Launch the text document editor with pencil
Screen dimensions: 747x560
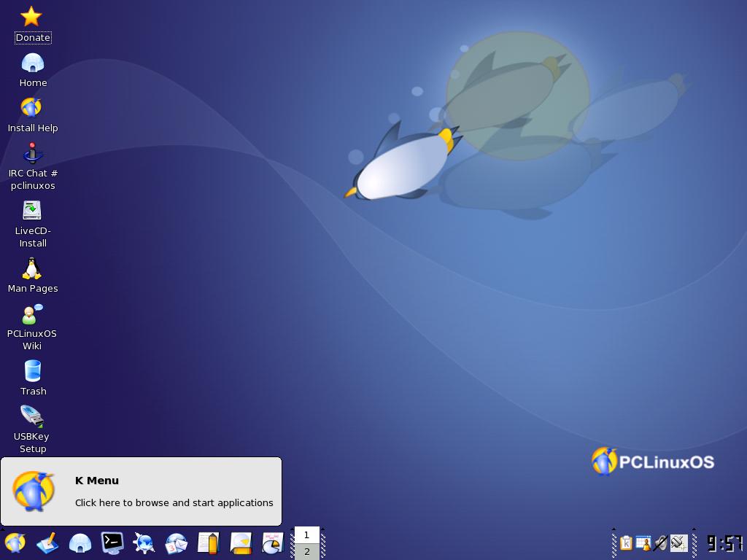209,542
